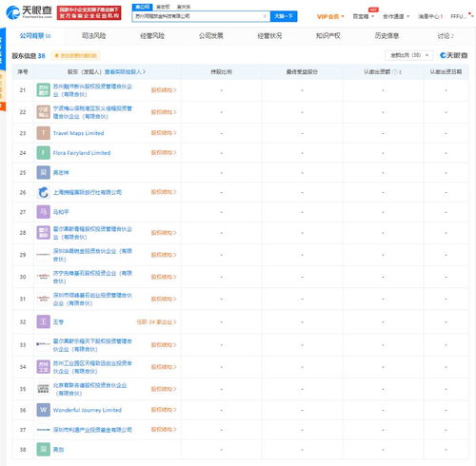Click the purple 王 avatar in row 32
The width and height of the screenshot is (476, 466).
coord(43,321)
